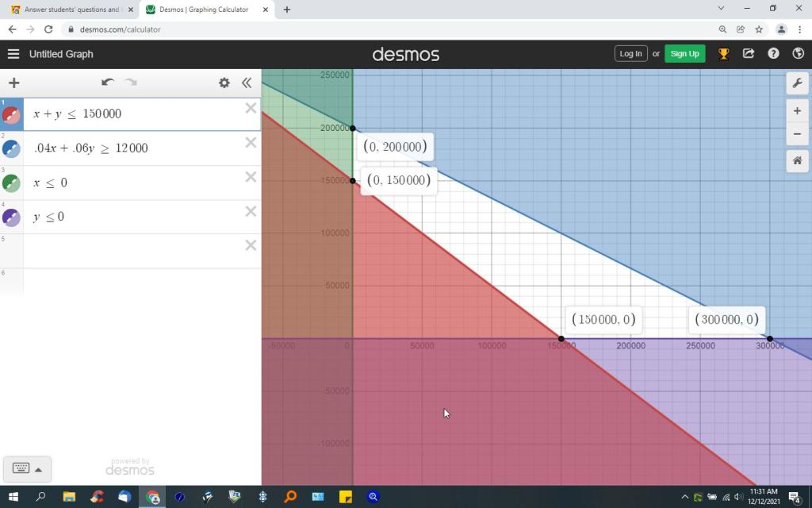Image resolution: width=812 pixels, height=508 pixels.
Task: Hide the .04x+.06y≥12000 inequality
Action: point(11,148)
